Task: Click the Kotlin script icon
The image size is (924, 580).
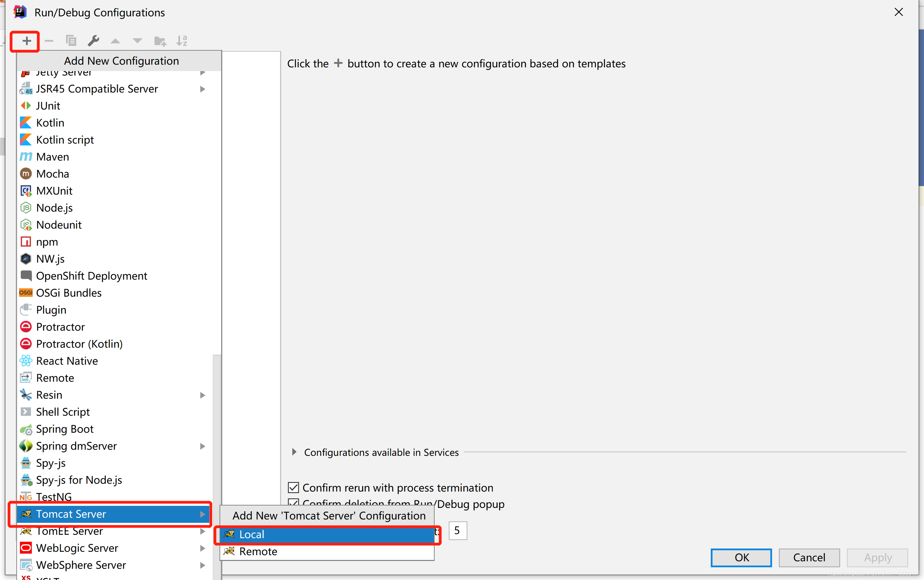Action: point(26,139)
